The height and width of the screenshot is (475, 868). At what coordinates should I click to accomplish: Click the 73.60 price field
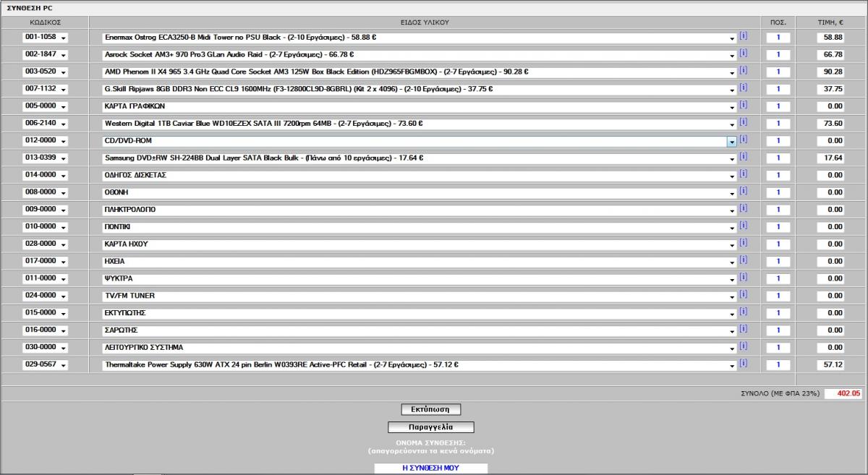pos(830,124)
